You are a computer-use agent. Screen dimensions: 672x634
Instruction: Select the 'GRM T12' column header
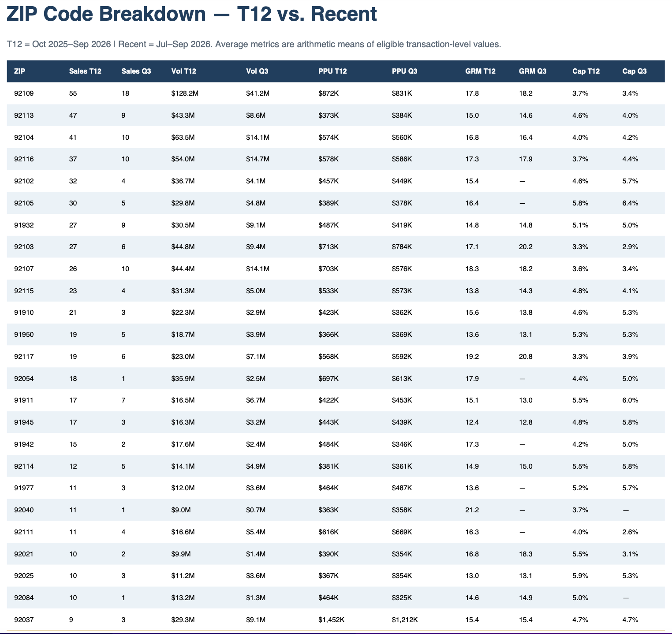[x=480, y=71]
